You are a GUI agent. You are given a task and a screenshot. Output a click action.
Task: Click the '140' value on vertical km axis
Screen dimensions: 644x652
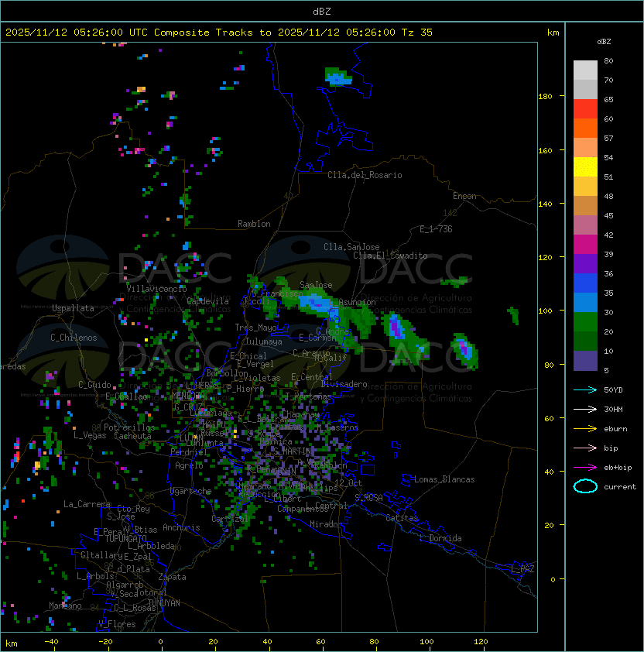545,204
